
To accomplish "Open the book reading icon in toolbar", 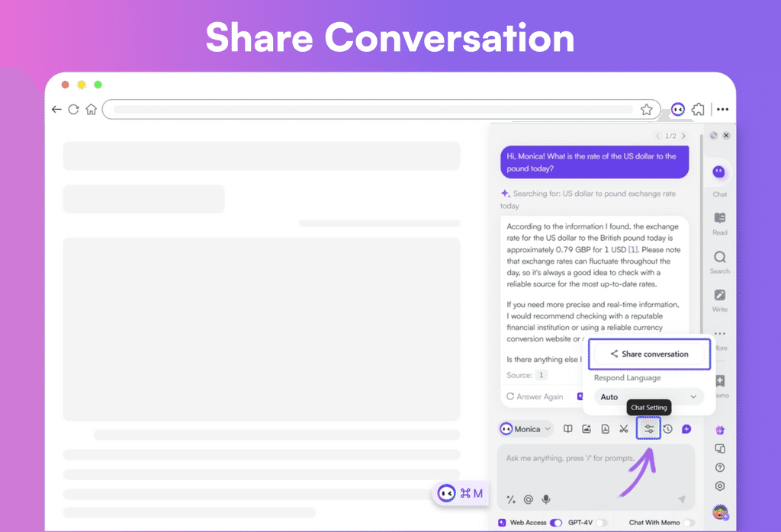I will [x=568, y=429].
